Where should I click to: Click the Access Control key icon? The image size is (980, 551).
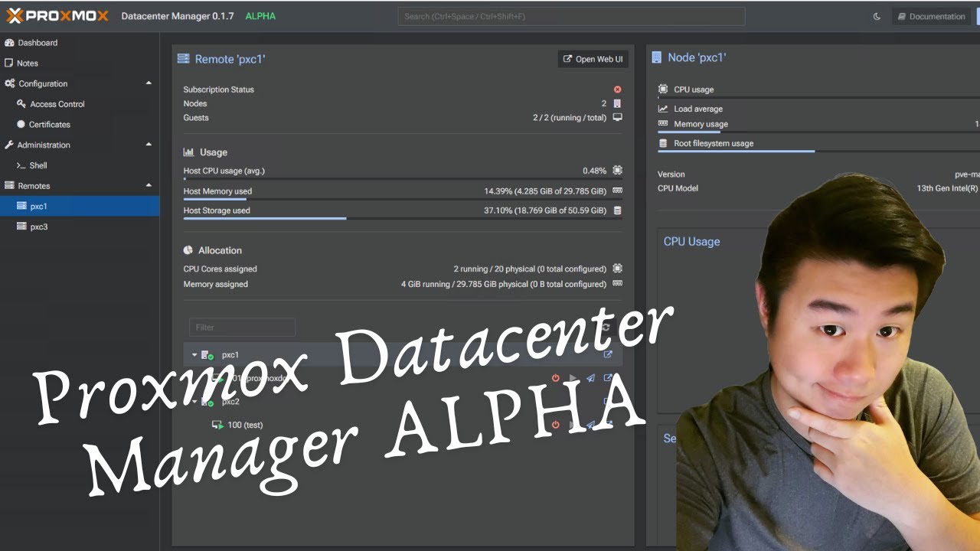click(x=21, y=104)
